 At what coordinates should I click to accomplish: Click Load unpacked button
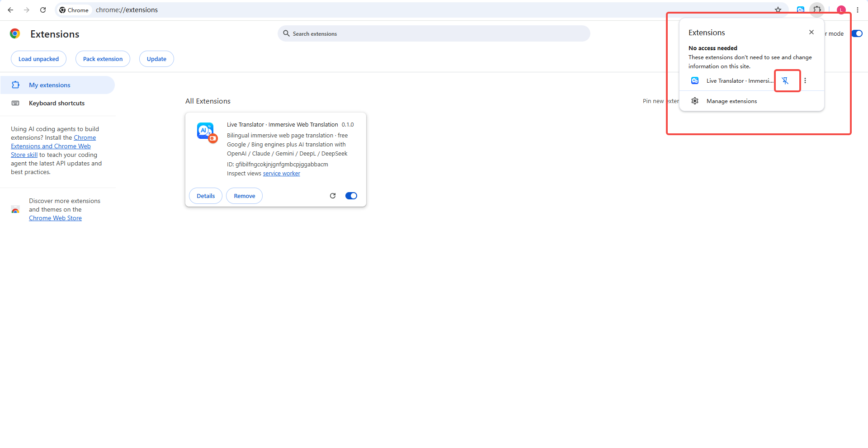(x=38, y=59)
